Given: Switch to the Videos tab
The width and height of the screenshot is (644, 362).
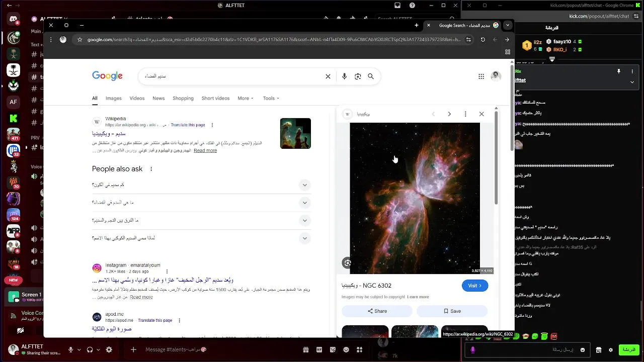Looking at the screenshot, I should tap(137, 99).
